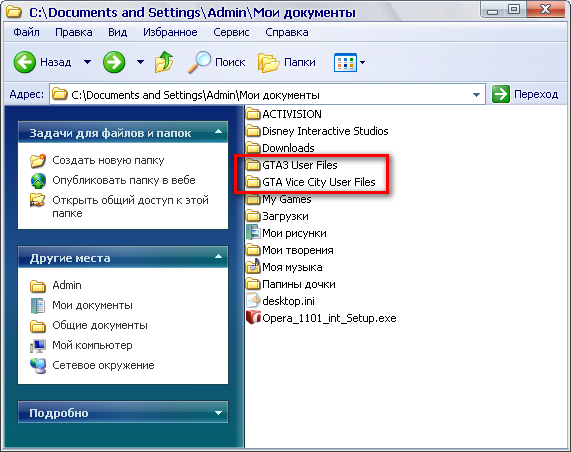Open Views dropdown arrow

[362, 62]
